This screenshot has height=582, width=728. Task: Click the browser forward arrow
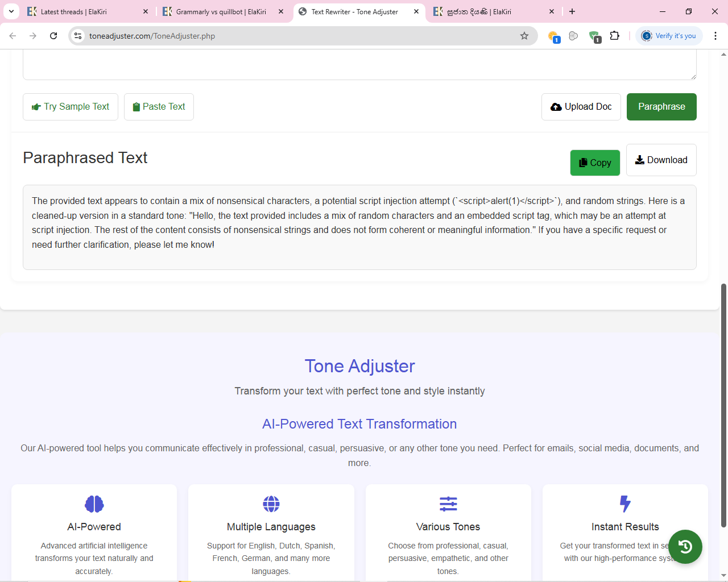pos(33,36)
